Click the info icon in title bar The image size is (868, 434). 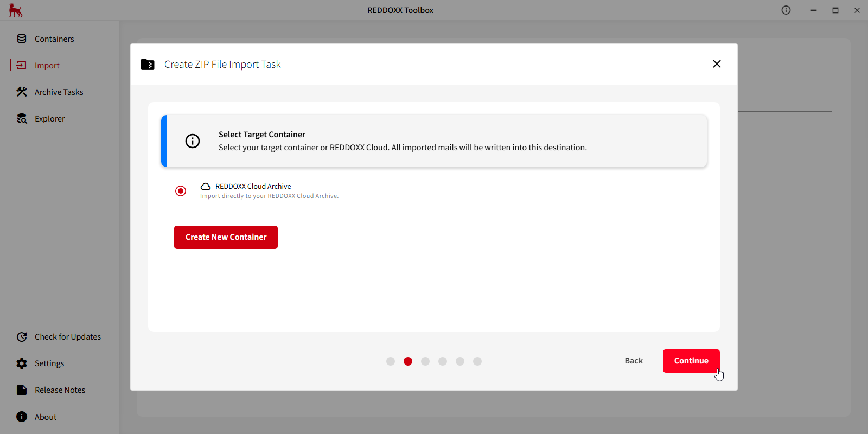[x=786, y=10]
